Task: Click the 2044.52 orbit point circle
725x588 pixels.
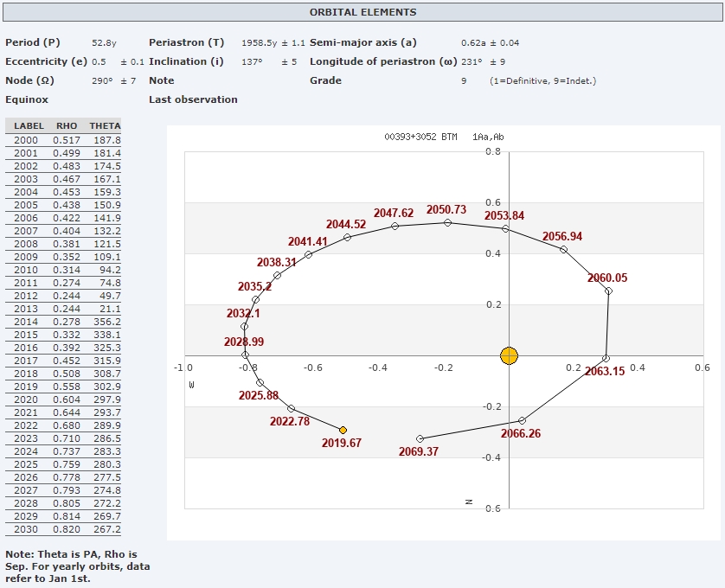Action: [x=347, y=237]
